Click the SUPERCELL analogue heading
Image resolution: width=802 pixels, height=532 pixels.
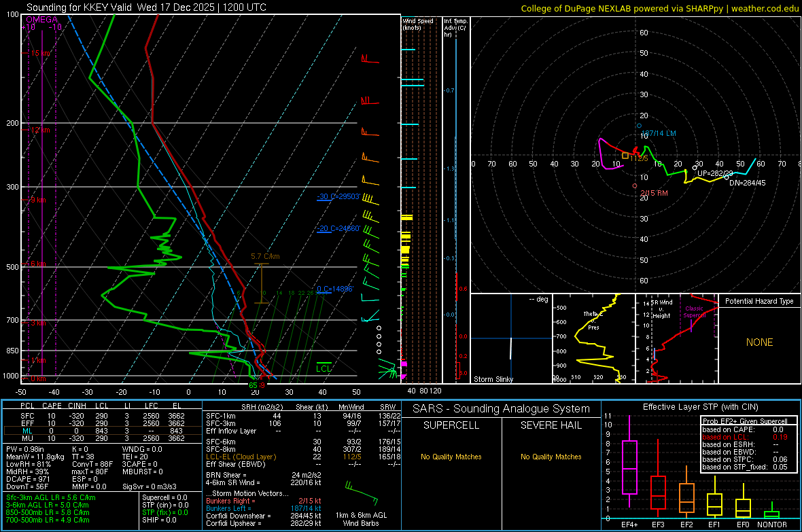point(451,425)
